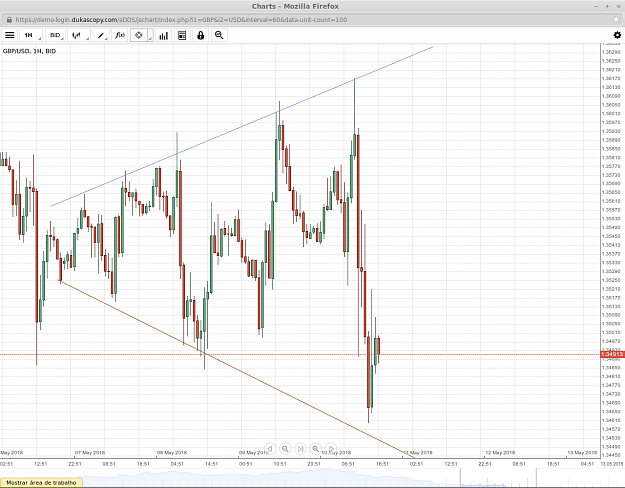The height and width of the screenshot is (488, 625).
Task: Toggle the padlock chart lock
Action: (200, 35)
